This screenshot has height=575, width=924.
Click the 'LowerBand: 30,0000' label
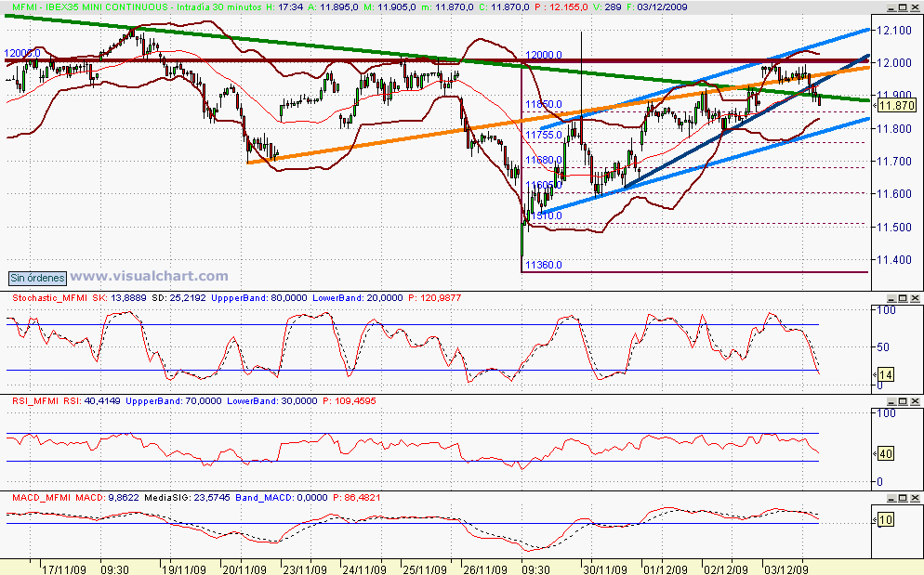[272, 401]
